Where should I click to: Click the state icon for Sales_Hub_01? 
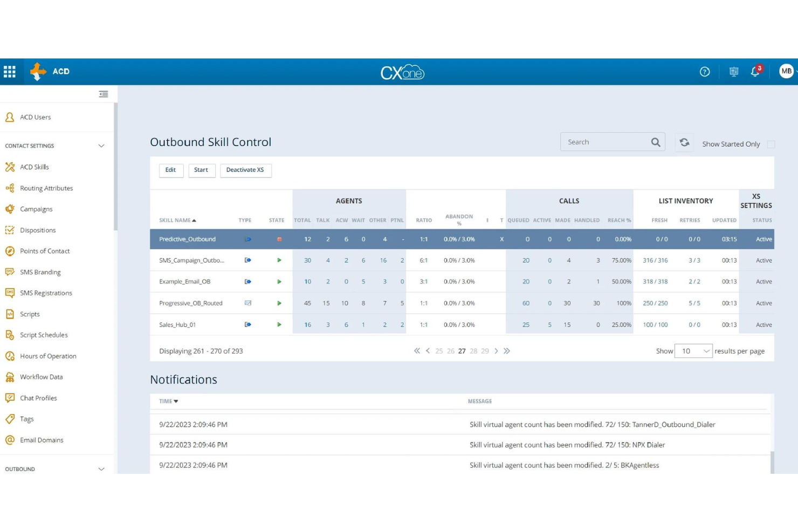tap(279, 324)
